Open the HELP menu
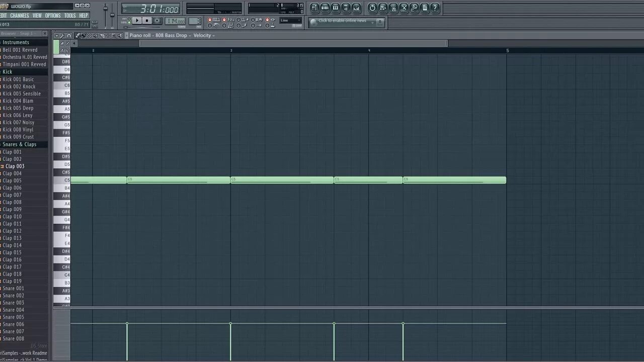 click(x=84, y=16)
